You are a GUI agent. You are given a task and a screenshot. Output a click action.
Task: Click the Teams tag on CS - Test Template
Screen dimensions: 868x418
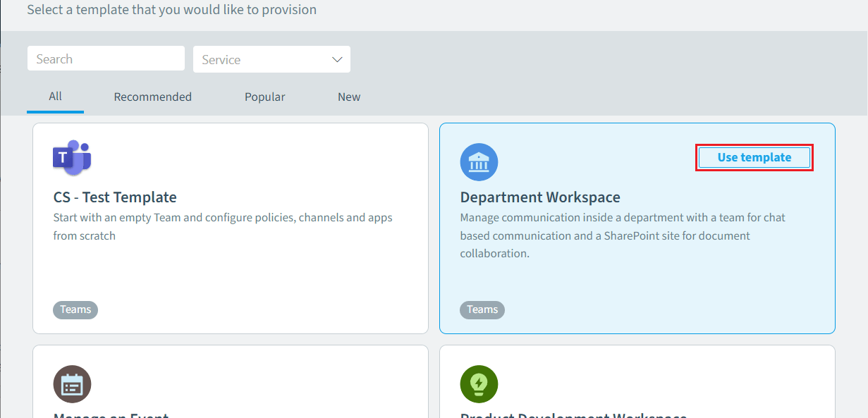75,309
